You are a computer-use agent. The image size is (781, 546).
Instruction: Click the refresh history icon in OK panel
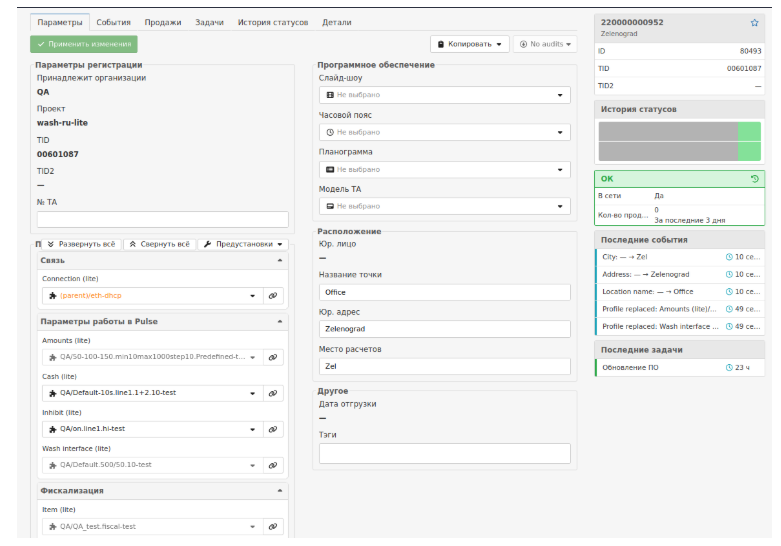coord(755,179)
